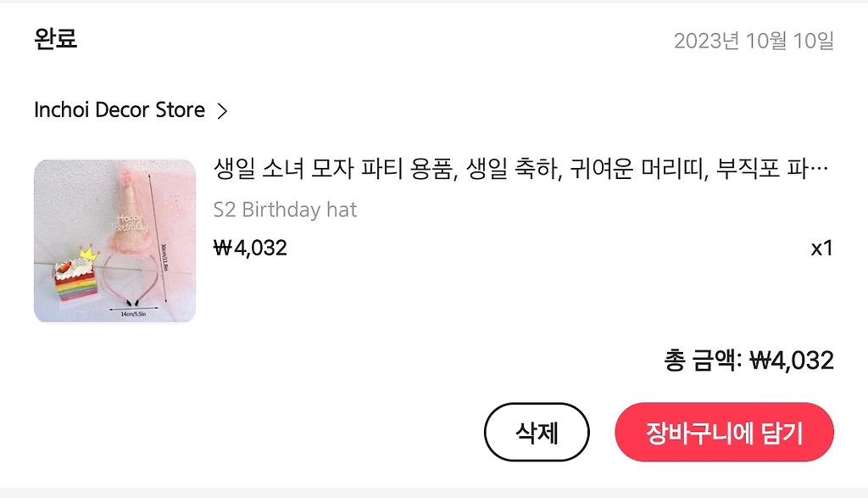Open the Inchoi Decor Store page
The height and width of the screenshot is (498, 868).
120,109
